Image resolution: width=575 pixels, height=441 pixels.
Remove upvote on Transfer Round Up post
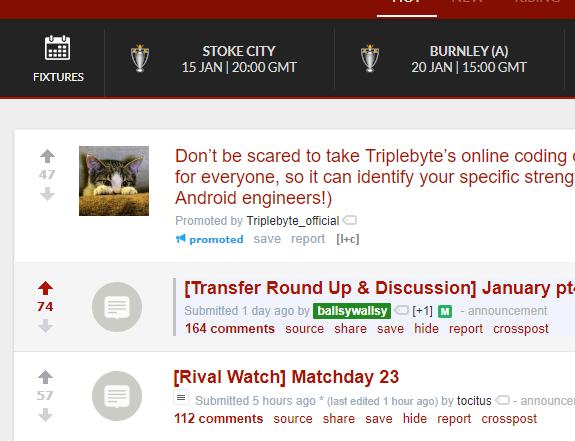(45, 288)
